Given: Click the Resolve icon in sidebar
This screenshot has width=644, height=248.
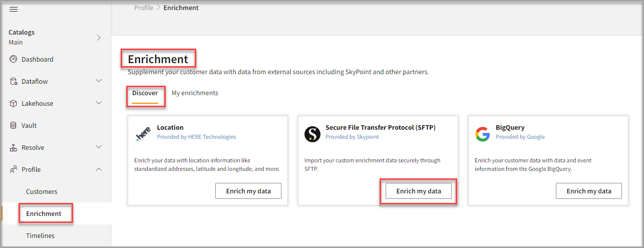Looking at the screenshot, I should pyautogui.click(x=14, y=148).
